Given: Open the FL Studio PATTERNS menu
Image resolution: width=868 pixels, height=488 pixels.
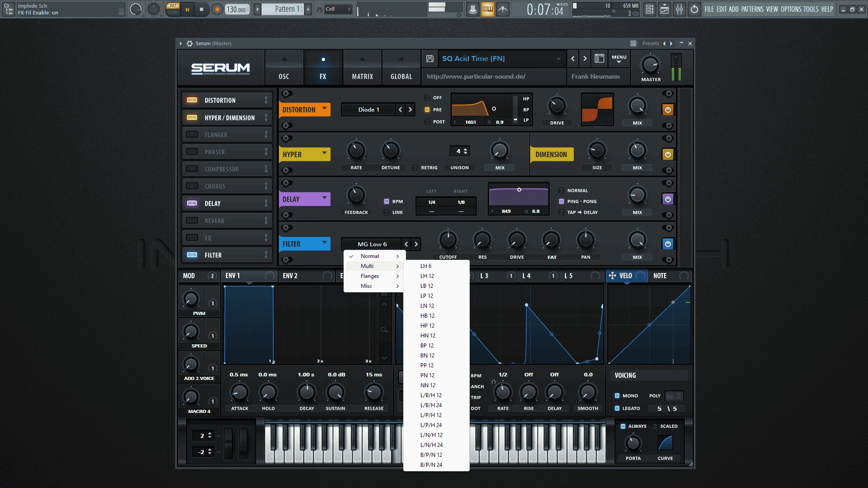Looking at the screenshot, I should pyautogui.click(x=752, y=9).
